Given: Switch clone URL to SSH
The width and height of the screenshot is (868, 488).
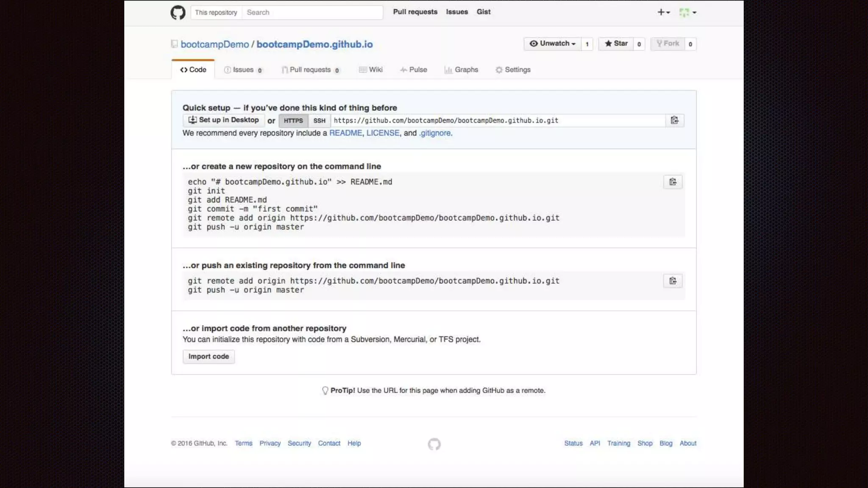Looking at the screenshot, I should [x=319, y=121].
